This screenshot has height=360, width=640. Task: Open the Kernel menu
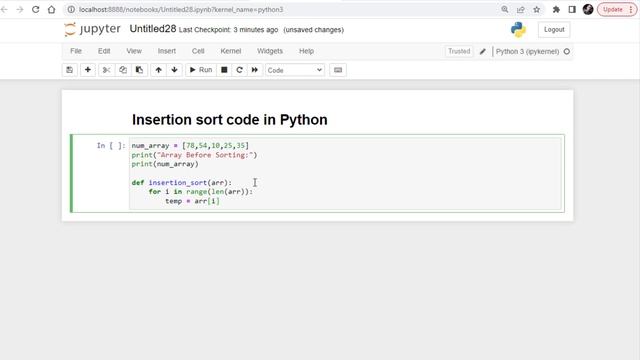pyautogui.click(x=231, y=51)
